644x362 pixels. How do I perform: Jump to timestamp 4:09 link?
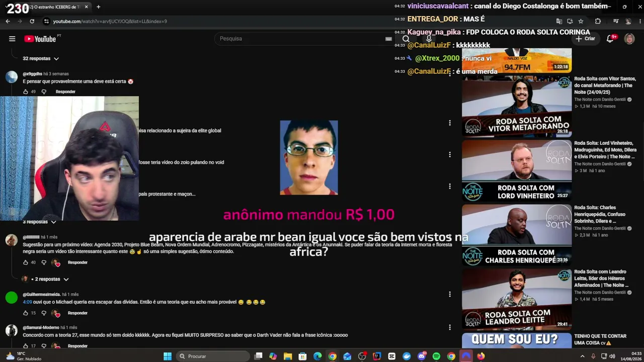pos(27,302)
